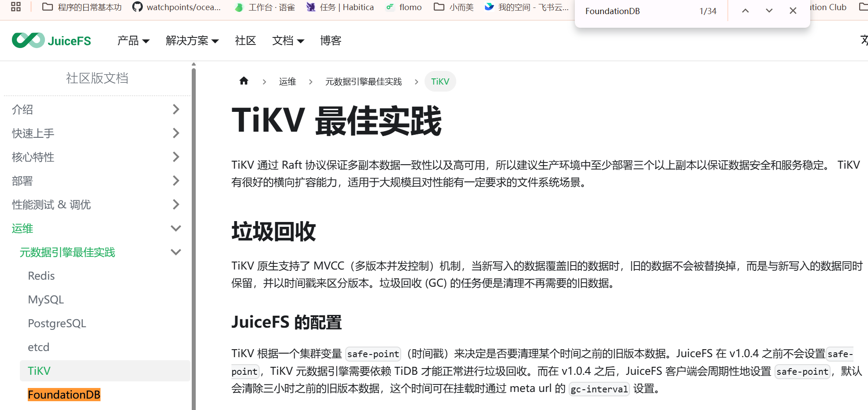Click the TiKV 最佳实践 page title
Screen dimensions: 868x410
[336, 121]
